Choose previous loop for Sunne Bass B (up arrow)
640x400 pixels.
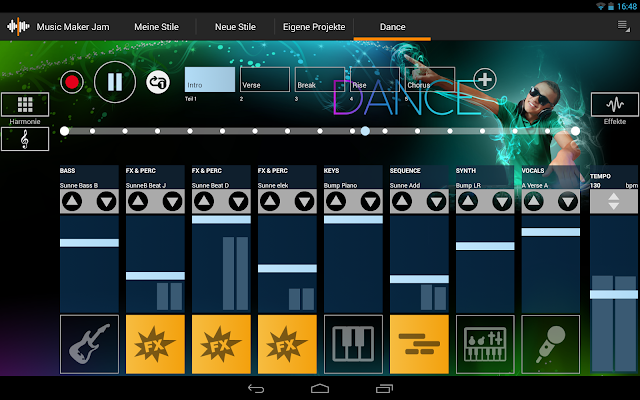click(x=72, y=201)
